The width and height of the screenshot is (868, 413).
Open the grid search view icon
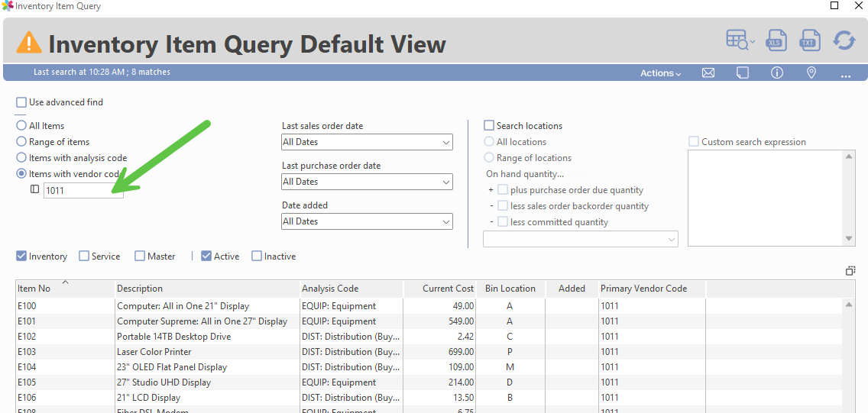click(x=740, y=41)
